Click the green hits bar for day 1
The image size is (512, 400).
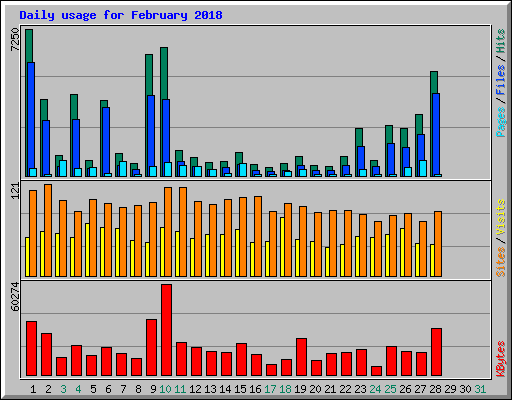[29, 46]
